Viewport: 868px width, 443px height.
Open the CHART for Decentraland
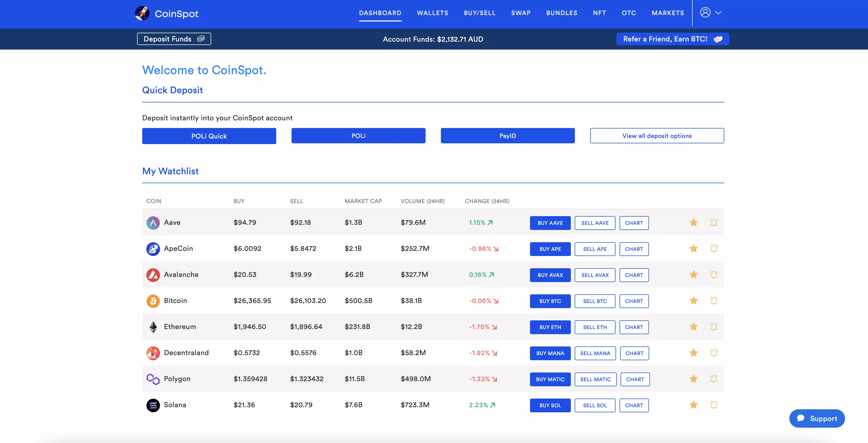point(634,353)
